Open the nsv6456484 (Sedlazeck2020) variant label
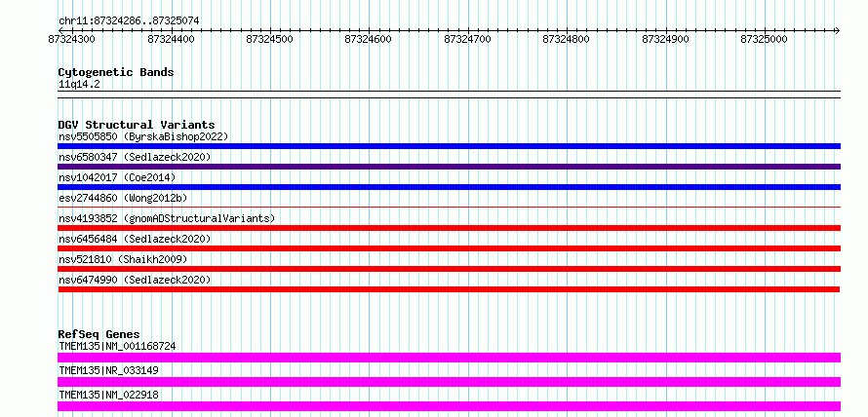This screenshot has height=417, width=868. (x=135, y=239)
